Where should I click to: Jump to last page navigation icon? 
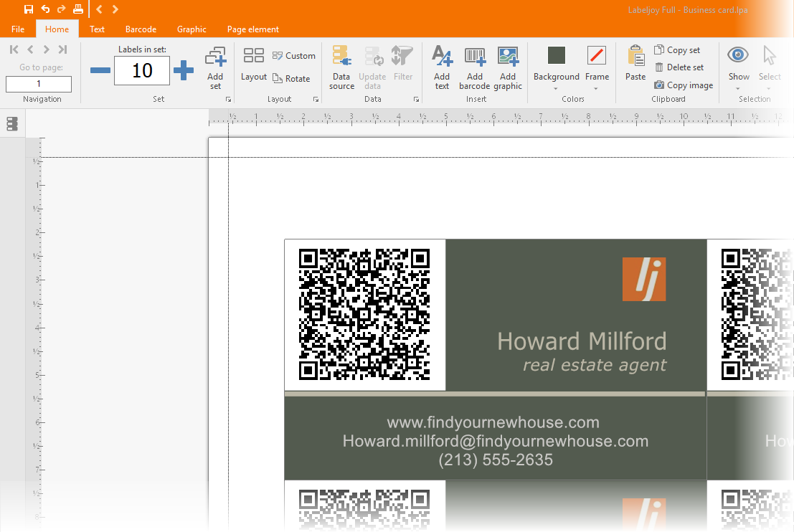pos(62,49)
